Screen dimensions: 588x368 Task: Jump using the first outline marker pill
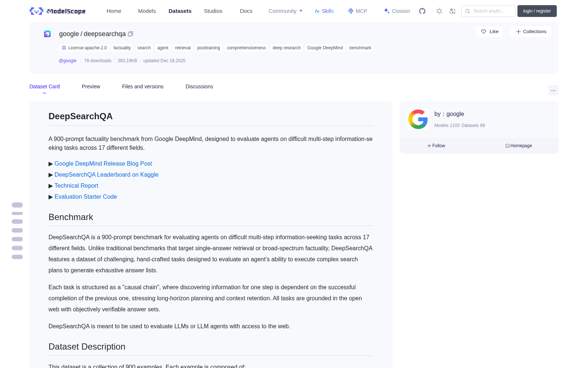click(17, 205)
